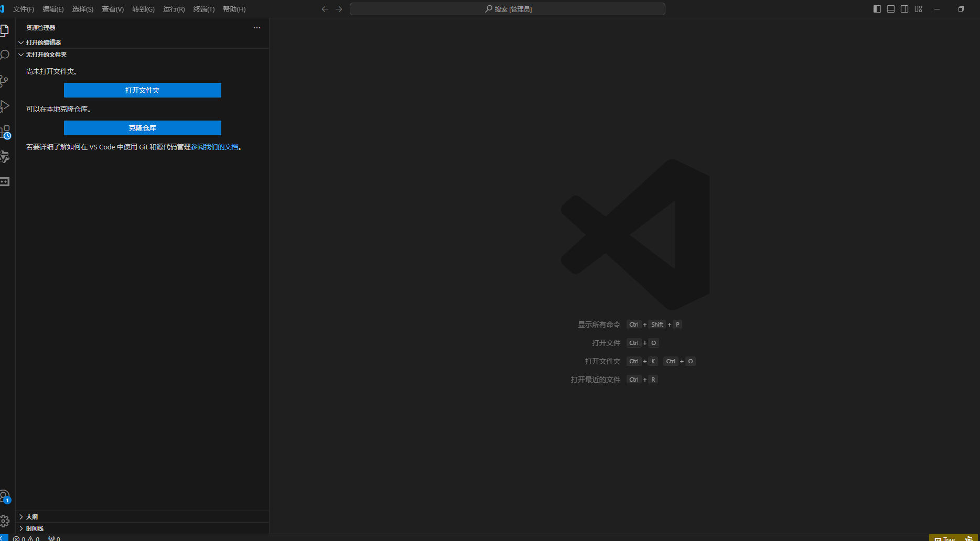980x541 pixels.
Task: Expand the 大纲 outline section
Action: pyautogui.click(x=31, y=517)
